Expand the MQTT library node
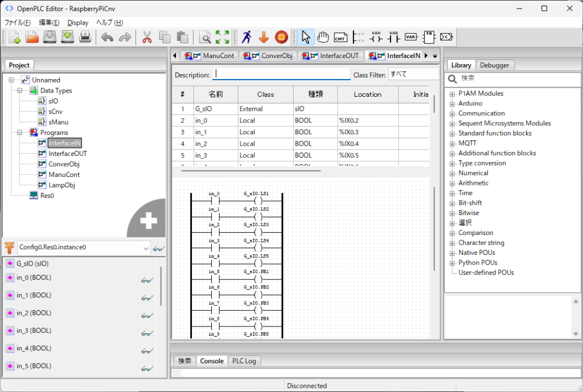This screenshot has width=583, height=392. coord(452,144)
